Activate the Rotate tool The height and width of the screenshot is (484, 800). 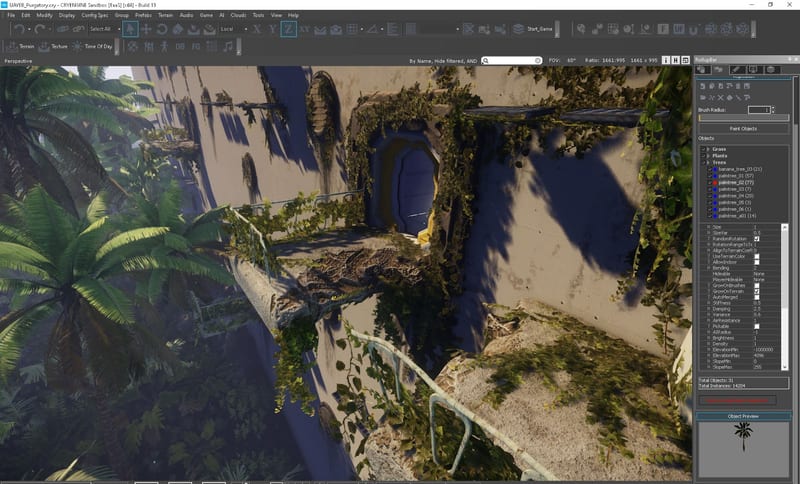tap(162, 29)
